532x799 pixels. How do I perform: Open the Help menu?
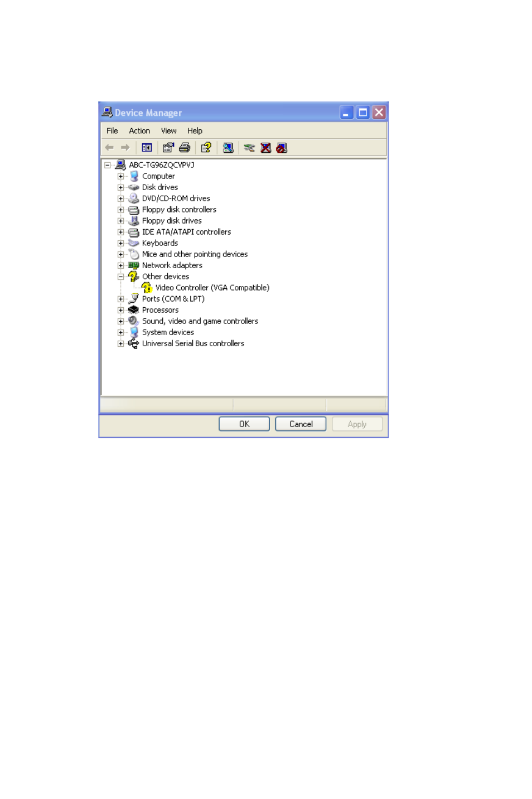pos(195,131)
